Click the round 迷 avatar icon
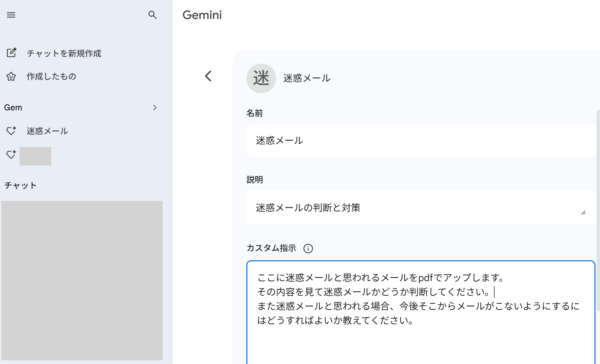This screenshot has height=364, width=600. click(x=261, y=78)
